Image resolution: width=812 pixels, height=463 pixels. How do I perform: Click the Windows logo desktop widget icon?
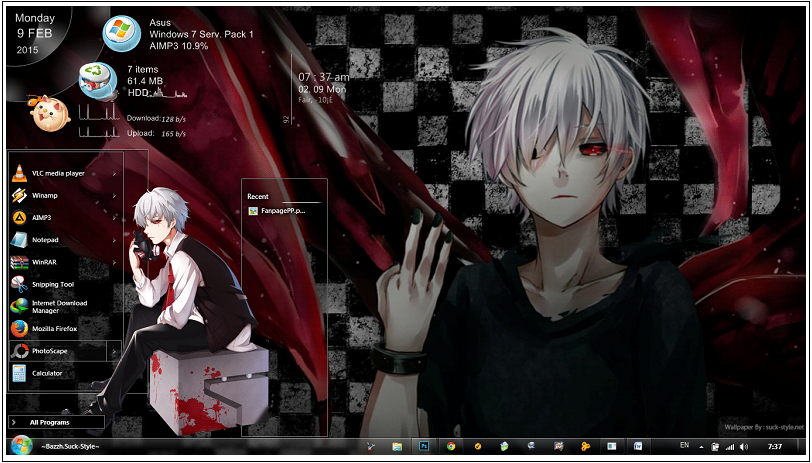pyautogui.click(x=122, y=33)
